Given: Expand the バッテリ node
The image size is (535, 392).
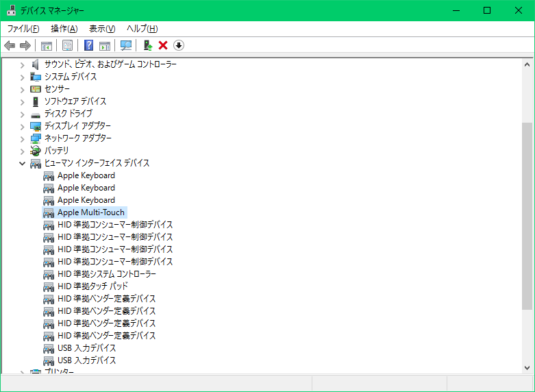Looking at the screenshot, I should pyautogui.click(x=22, y=151).
